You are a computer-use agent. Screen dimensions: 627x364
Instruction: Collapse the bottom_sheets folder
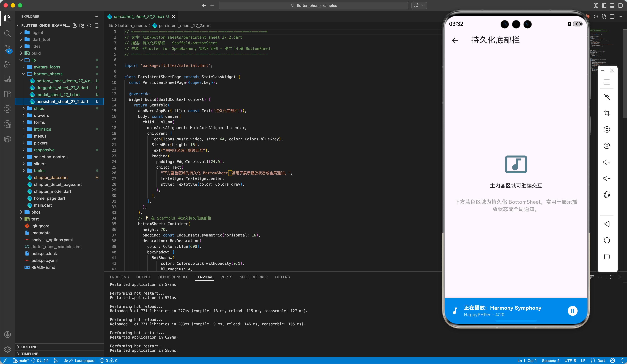(x=48, y=74)
